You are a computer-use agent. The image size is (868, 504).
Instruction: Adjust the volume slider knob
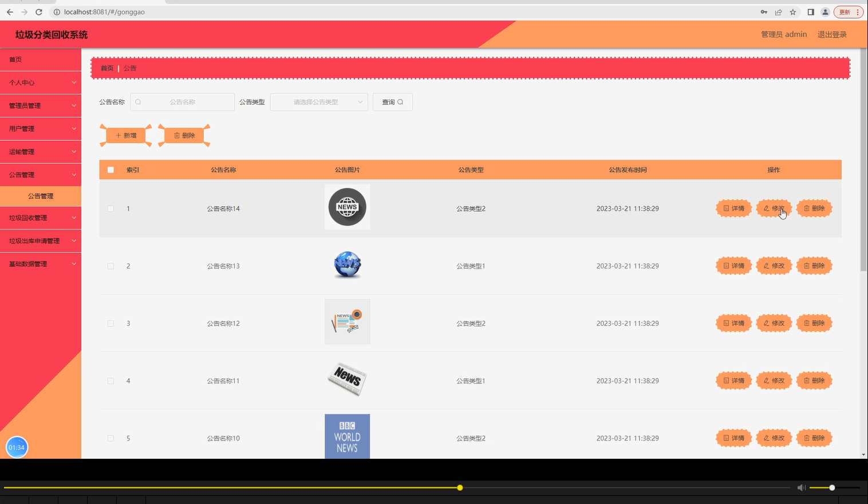coord(832,487)
